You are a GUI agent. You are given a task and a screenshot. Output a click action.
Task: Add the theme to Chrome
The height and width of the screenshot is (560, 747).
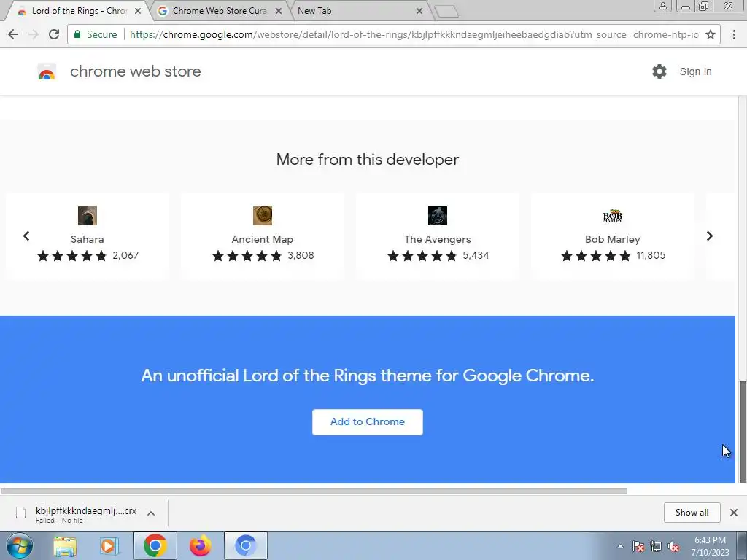(x=368, y=422)
